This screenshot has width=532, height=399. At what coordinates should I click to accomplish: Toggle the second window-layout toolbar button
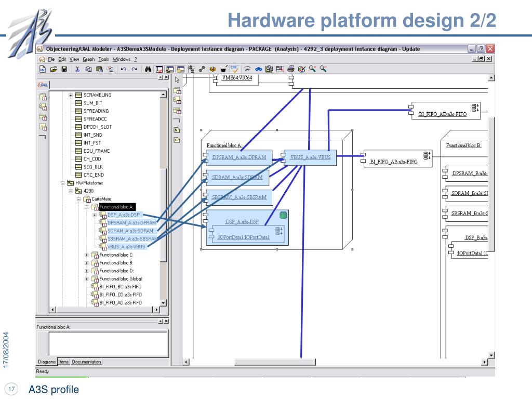click(x=170, y=69)
